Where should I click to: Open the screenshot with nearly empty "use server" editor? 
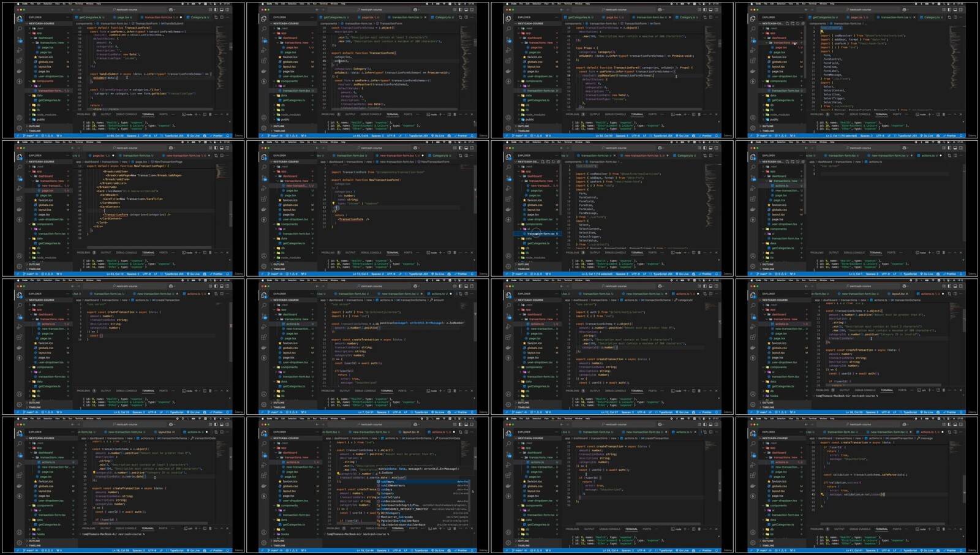(858, 208)
